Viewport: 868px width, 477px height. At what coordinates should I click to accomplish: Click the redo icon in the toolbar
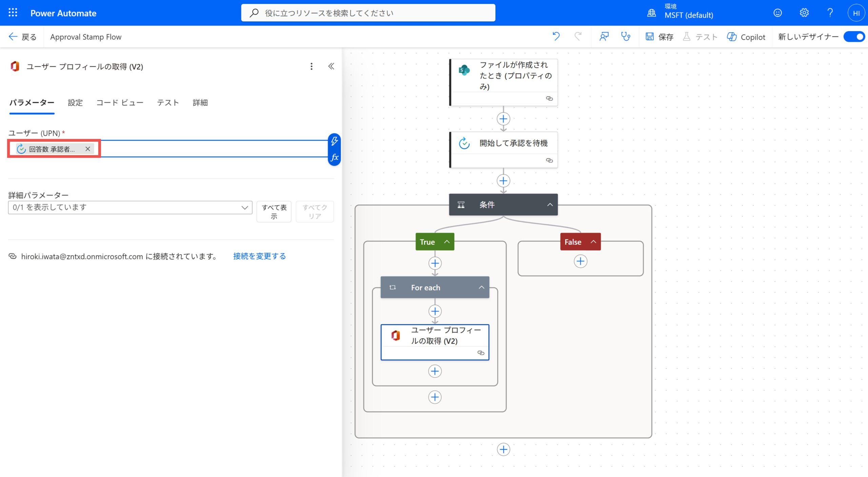click(x=578, y=36)
